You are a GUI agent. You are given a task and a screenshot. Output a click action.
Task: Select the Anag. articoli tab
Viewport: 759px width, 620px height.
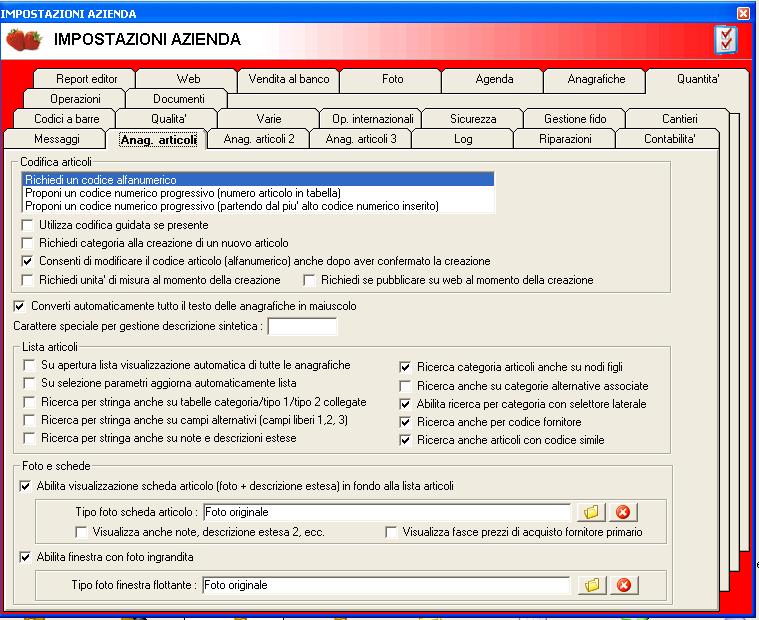(x=158, y=140)
